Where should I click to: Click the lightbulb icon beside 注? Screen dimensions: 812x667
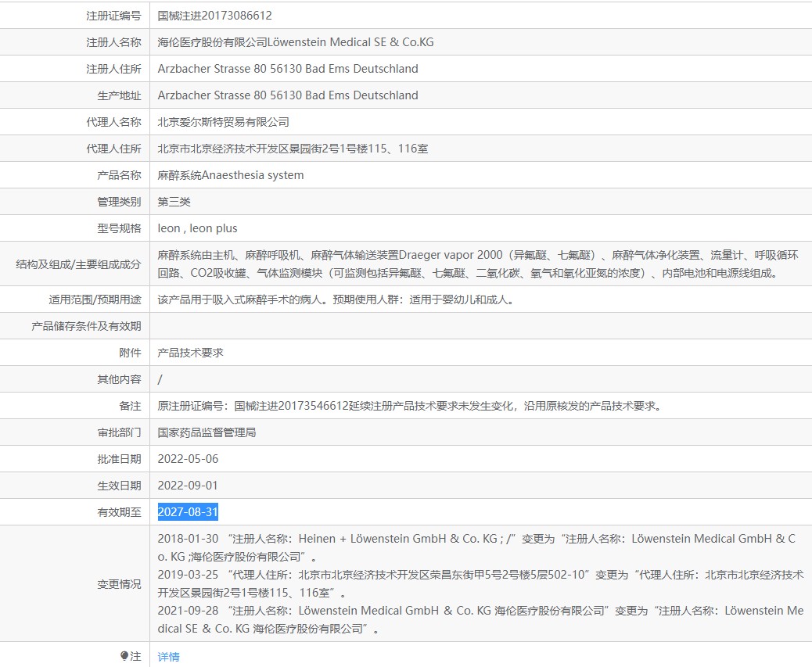tap(124, 656)
